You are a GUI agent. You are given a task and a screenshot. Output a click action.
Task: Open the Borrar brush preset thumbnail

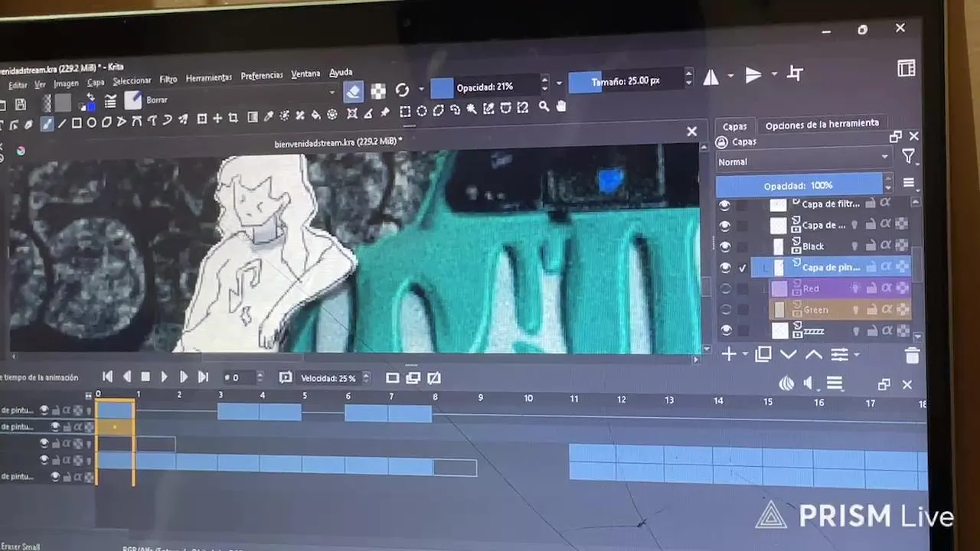(x=133, y=99)
